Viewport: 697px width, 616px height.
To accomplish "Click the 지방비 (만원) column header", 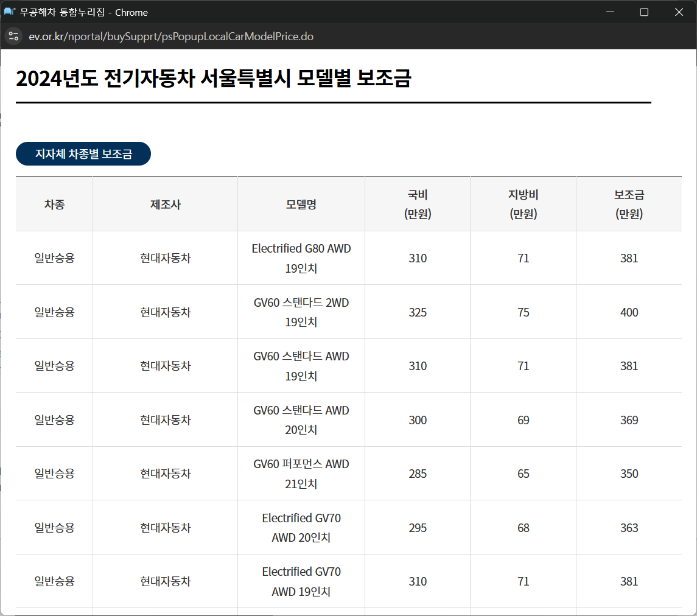I will pos(523,205).
